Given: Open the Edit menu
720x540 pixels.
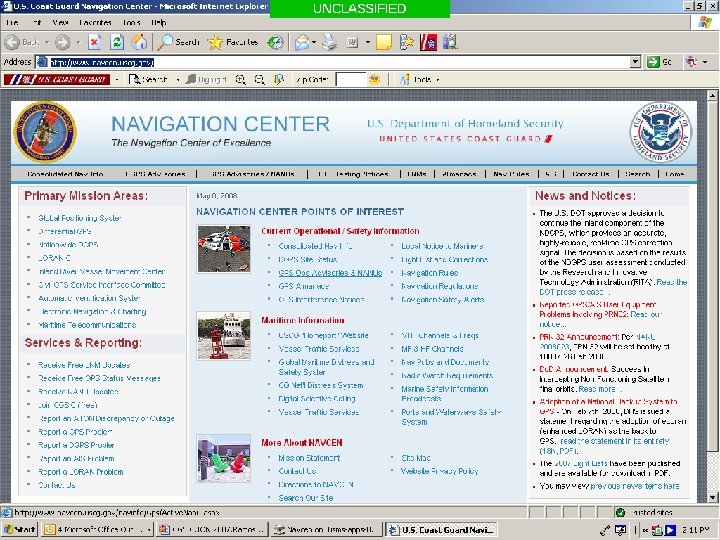Looking at the screenshot, I should [x=37, y=22].
